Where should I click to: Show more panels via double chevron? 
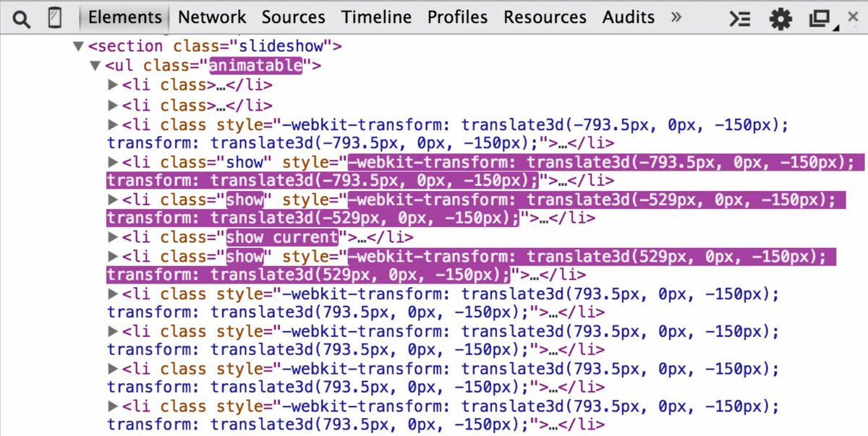pos(676,17)
